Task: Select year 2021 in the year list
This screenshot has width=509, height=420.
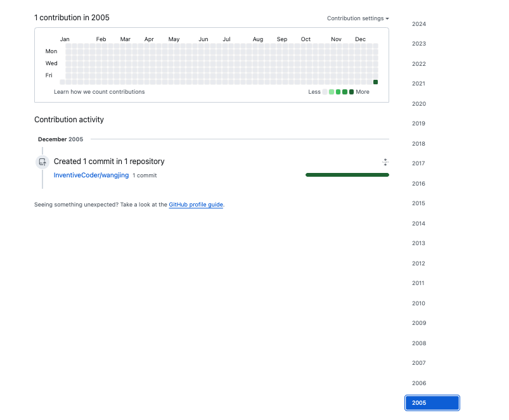Action: [419, 84]
